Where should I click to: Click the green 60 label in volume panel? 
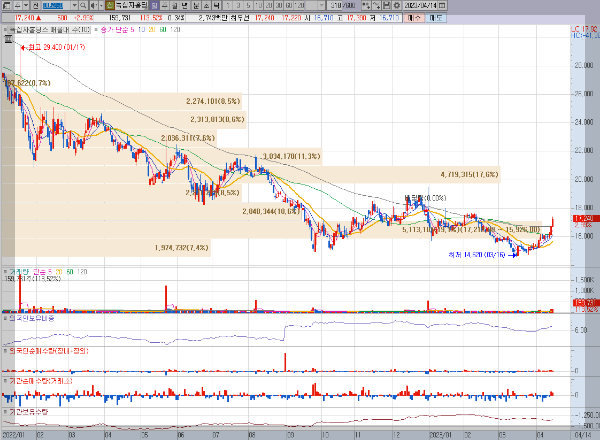(70, 272)
